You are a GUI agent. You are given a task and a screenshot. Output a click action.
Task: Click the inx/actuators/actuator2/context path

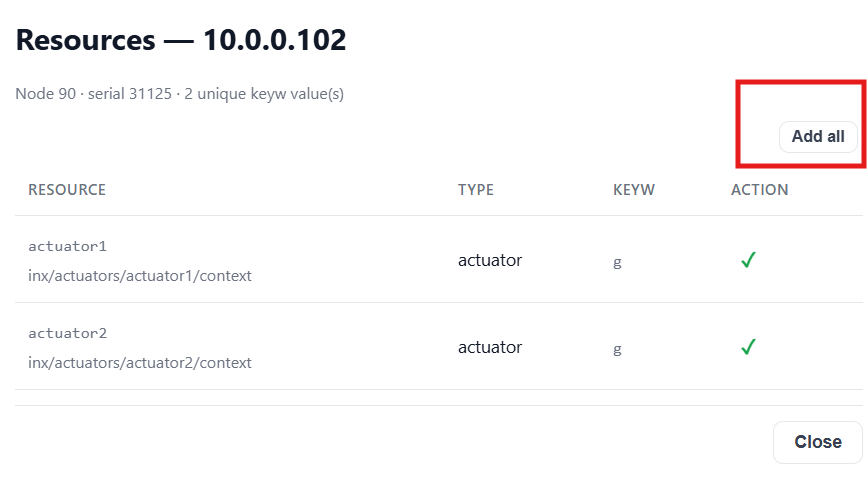(140, 362)
